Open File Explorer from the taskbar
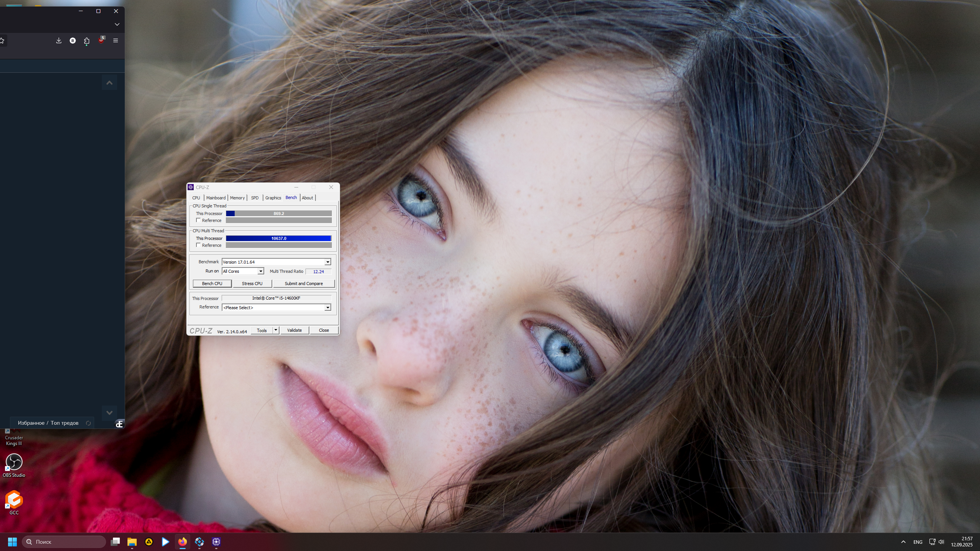Image resolution: width=980 pixels, height=551 pixels. click(x=132, y=541)
